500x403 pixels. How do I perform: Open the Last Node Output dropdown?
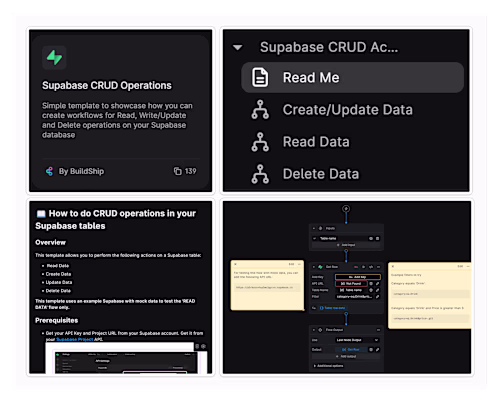click(x=357, y=340)
